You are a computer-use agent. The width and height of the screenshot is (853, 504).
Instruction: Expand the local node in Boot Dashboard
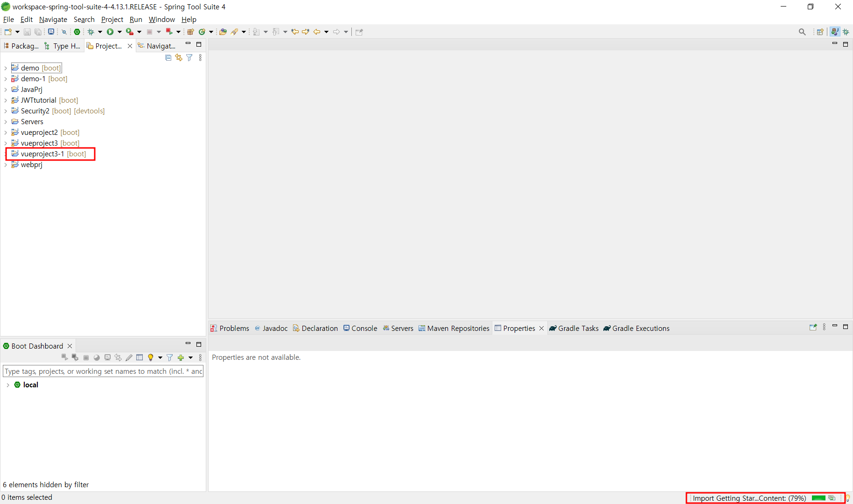(8, 385)
